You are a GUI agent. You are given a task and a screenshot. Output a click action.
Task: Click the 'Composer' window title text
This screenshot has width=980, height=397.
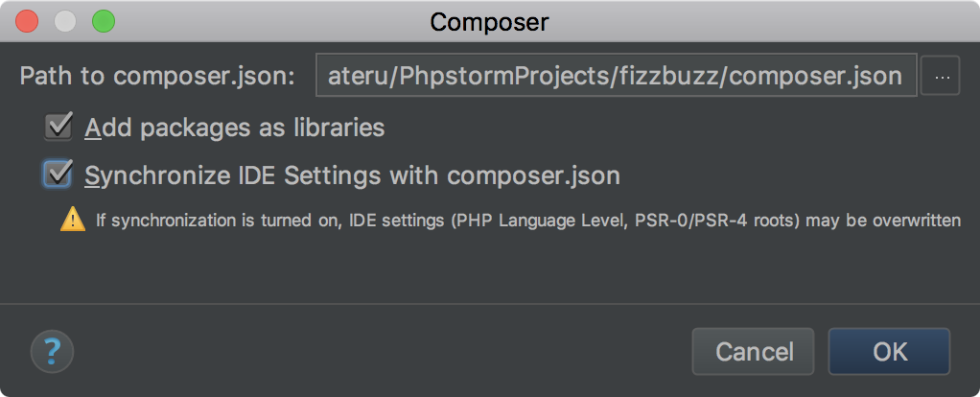tap(489, 20)
